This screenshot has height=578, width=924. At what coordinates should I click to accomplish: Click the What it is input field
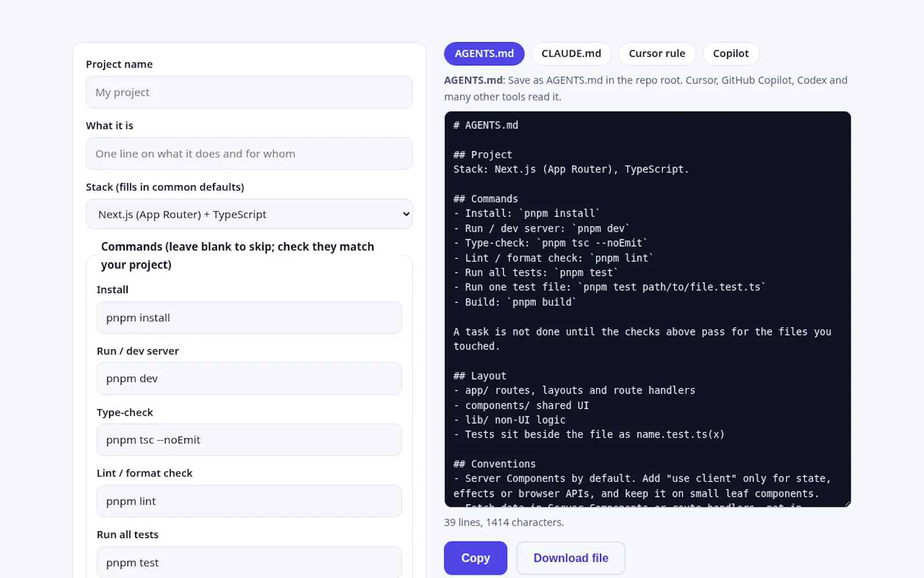click(249, 154)
